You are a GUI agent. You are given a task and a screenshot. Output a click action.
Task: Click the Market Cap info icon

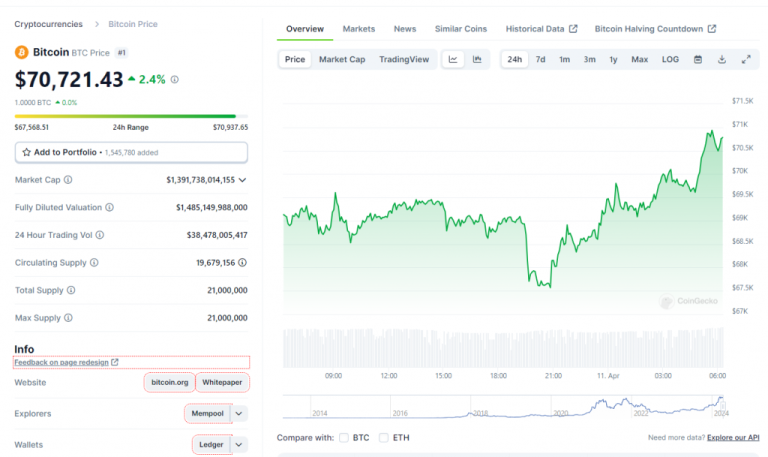68,180
